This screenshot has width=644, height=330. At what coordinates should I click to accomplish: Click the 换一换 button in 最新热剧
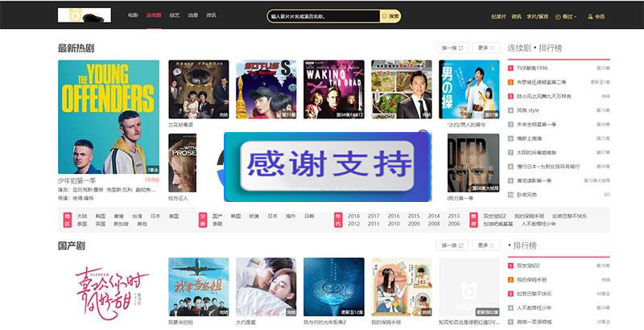452,48
